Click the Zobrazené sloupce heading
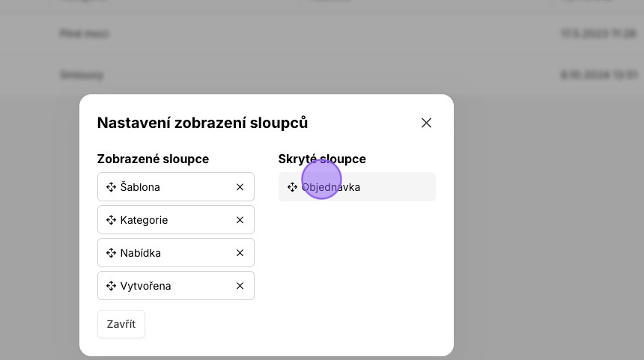644x360 pixels. click(153, 159)
